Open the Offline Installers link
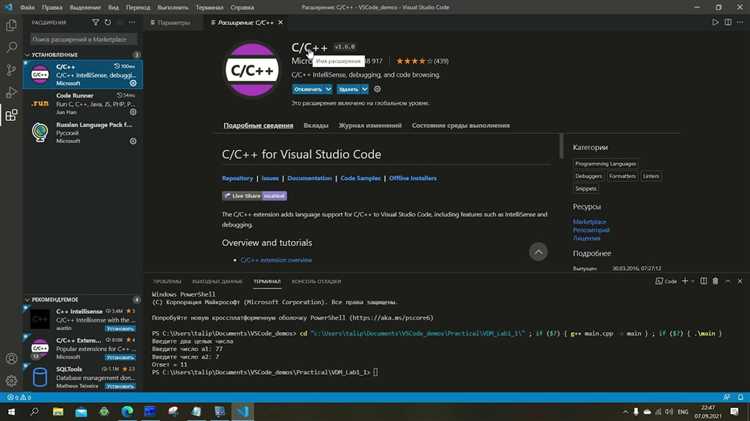Screen dimensions: 750x421 point(413,178)
